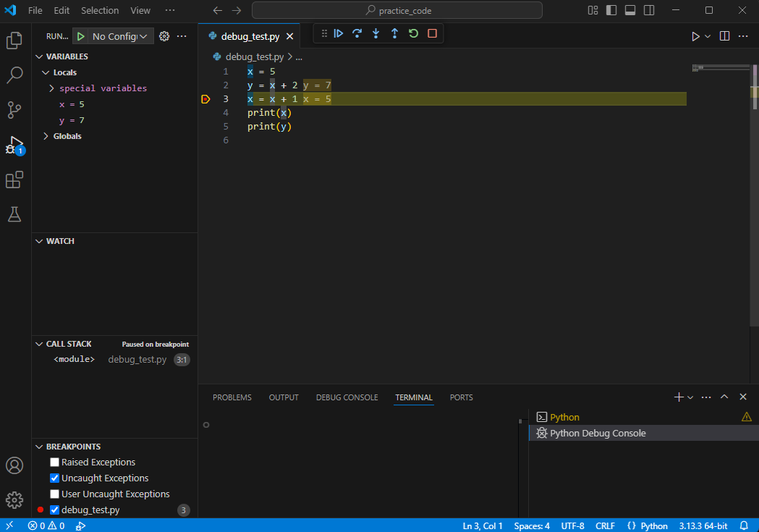Screen dimensions: 759x532
Task: Open the Selection menu
Action: (100, 10)
